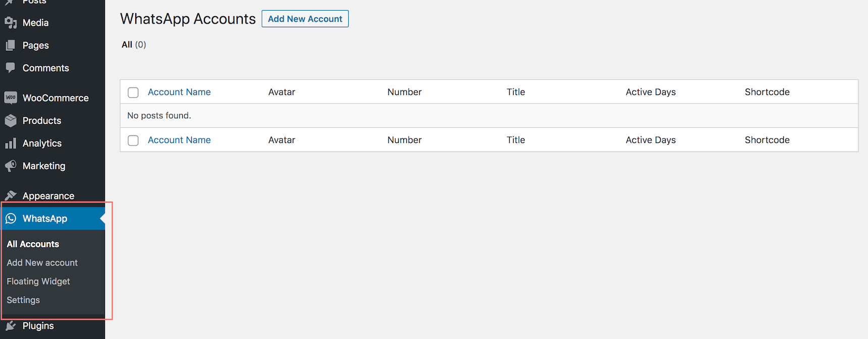The width and height of the screenshot is (868, 339).
Task: Select the WhatsApp menu item
Action: [52, 219]
